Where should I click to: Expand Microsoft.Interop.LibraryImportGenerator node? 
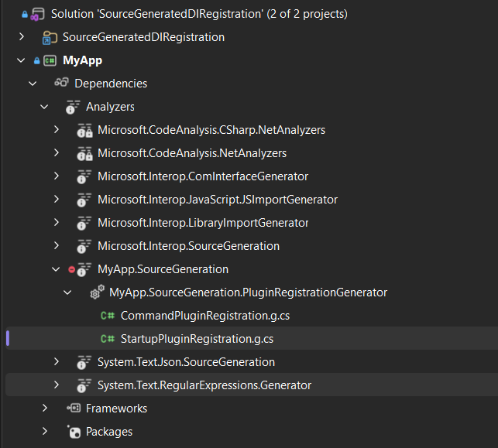coord(57,222)
